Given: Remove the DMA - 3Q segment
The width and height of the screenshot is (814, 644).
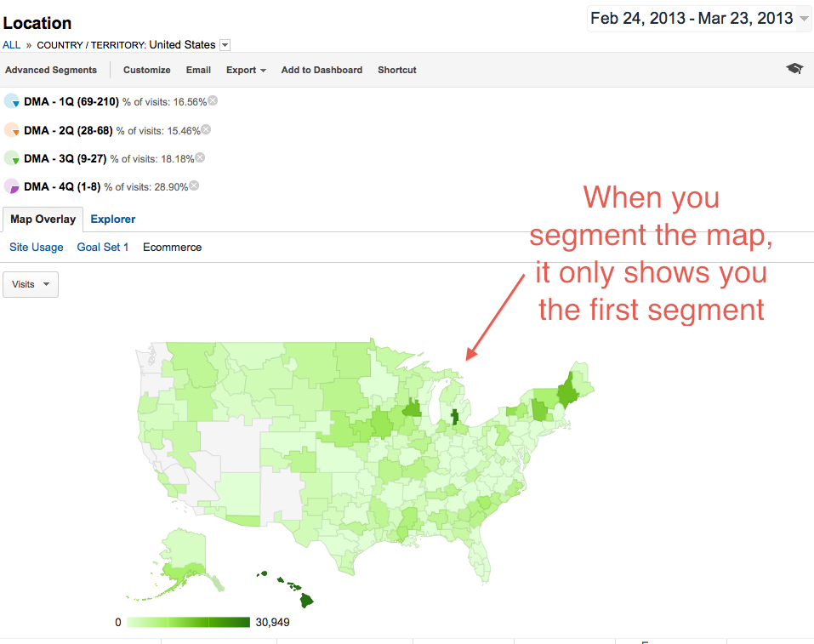Looking at the screenshot, I should (x=200, y=157).
